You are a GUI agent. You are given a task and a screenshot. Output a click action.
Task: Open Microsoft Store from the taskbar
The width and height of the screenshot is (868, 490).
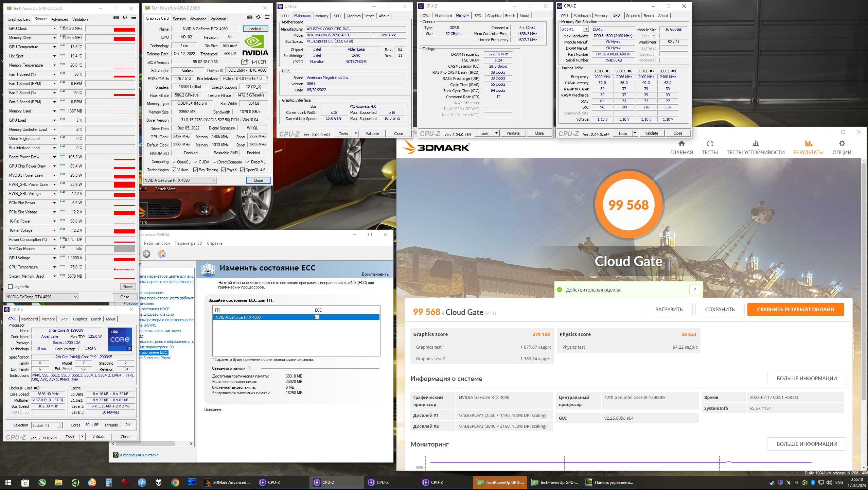[25, 482]
